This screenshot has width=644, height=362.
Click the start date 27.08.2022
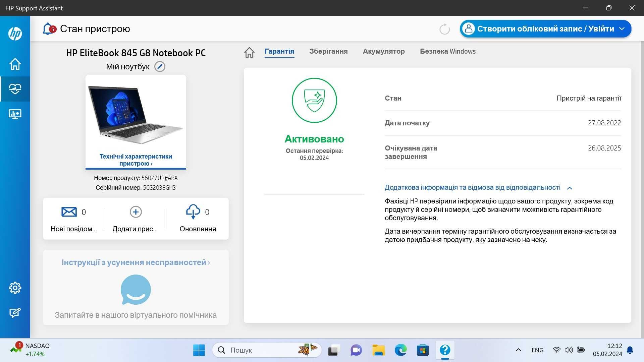click(604, 123)
